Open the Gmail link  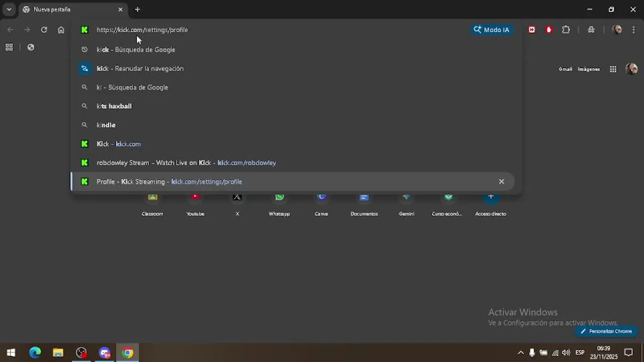pos(565,69)
